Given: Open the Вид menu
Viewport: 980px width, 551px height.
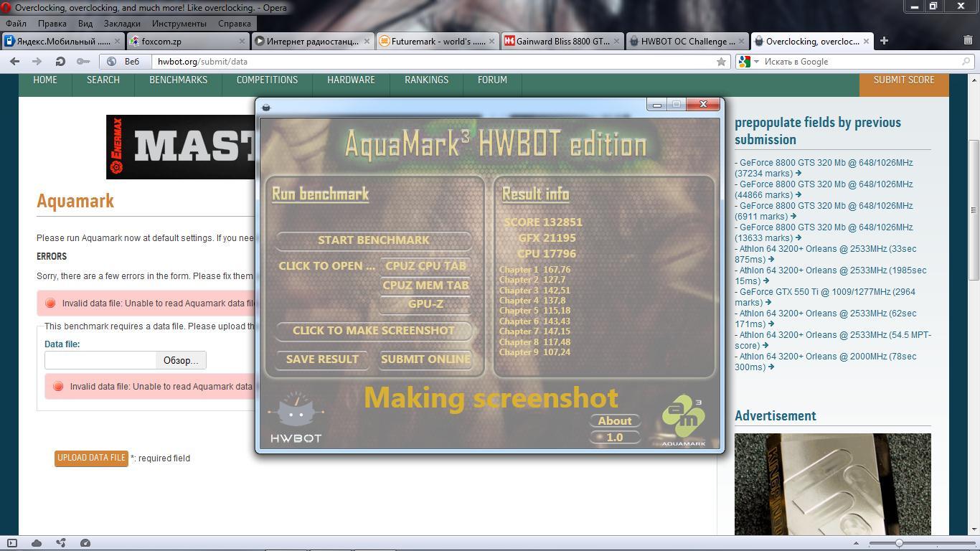Looking at the screenshot, I should tap(85, 24).
